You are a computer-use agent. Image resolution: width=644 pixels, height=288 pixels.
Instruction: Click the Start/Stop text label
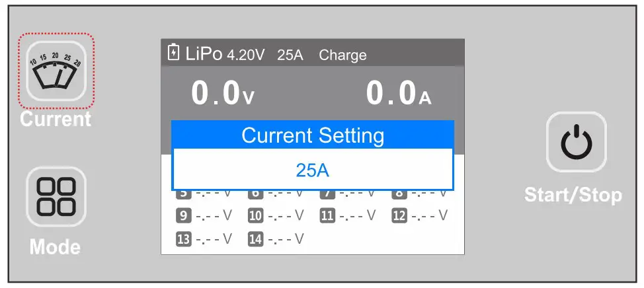click(573, 194)
